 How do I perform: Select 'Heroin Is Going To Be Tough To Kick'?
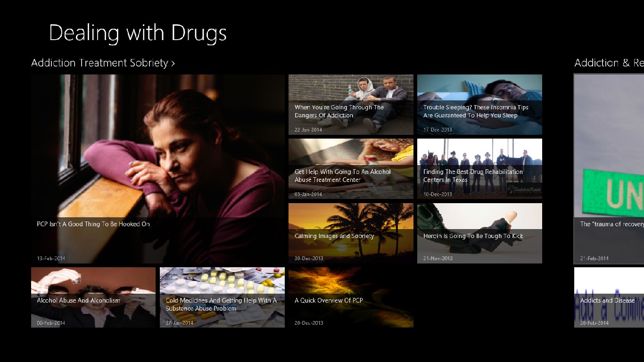(x=479, y=233)
